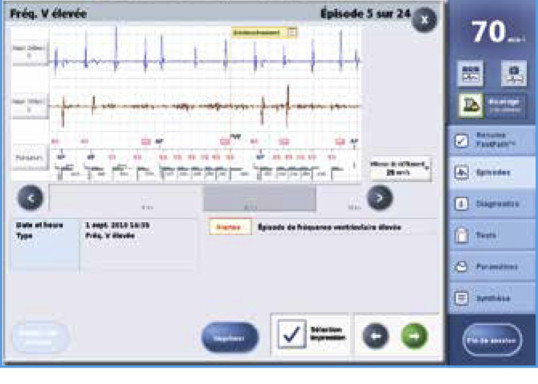Open the first EGM channel configuration button
Viewport: 538px width, 384px height.
pos(30,51)
